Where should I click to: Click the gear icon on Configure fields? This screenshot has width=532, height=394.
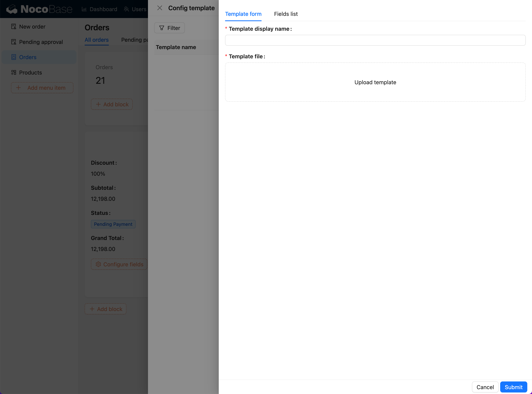coord(98,264)
